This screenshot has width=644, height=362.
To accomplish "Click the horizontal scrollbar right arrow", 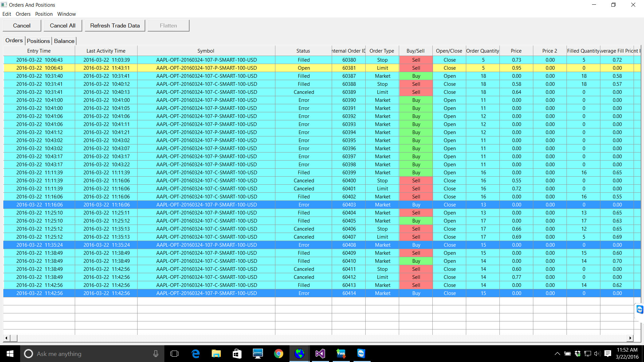I will tap(630, 338).
